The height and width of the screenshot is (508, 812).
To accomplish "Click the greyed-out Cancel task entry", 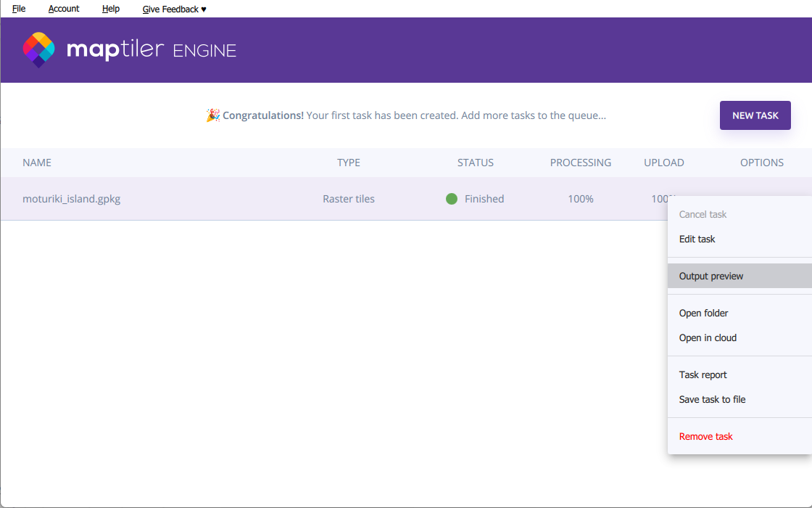I will (x=703, y=214).
